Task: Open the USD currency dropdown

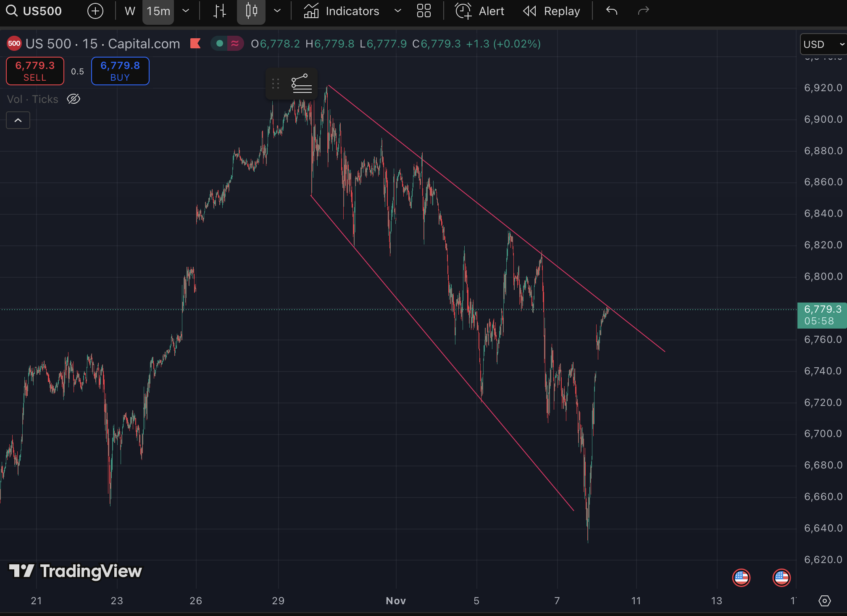Action: 823,44
